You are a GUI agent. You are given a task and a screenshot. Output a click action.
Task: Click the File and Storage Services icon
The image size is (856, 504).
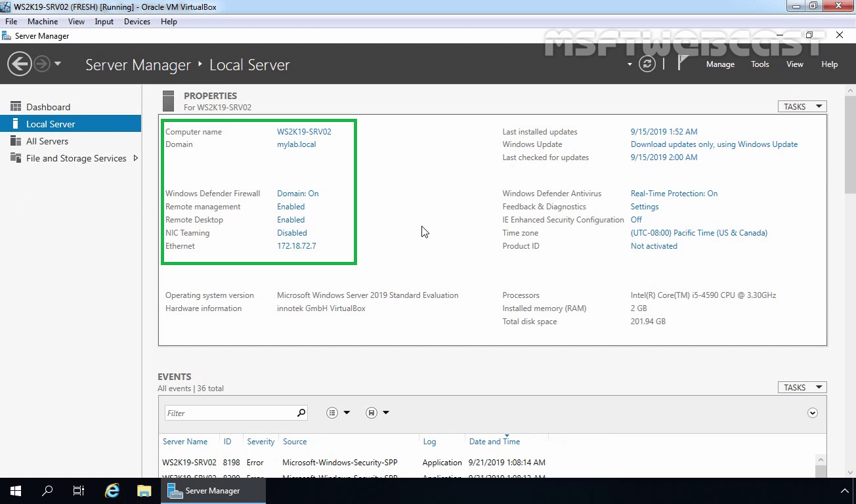coord(16,158)
